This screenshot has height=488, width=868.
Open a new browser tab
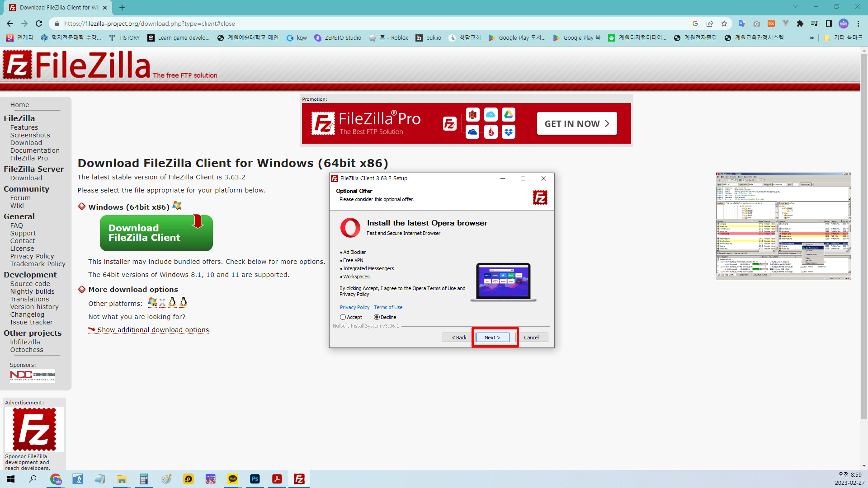point(122,8)
